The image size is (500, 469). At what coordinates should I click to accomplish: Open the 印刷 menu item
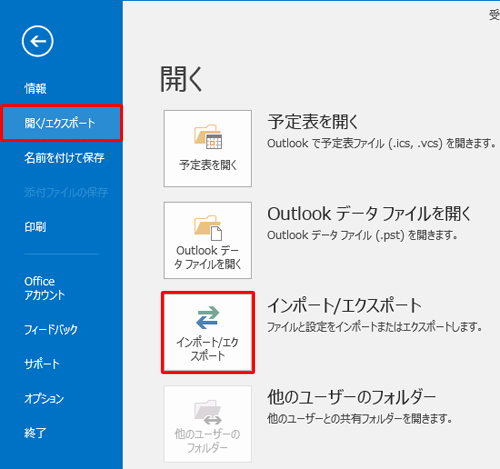pyautogui.click(x=35, y=227)
